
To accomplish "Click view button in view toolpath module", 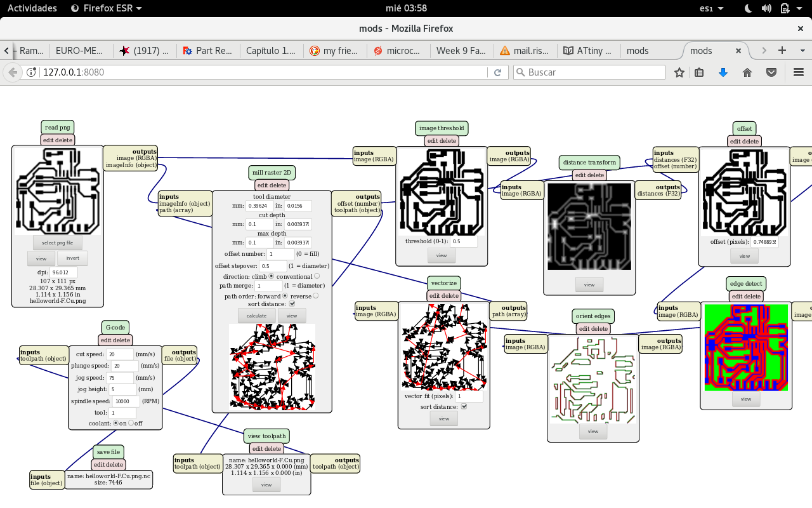I will 266,485.
